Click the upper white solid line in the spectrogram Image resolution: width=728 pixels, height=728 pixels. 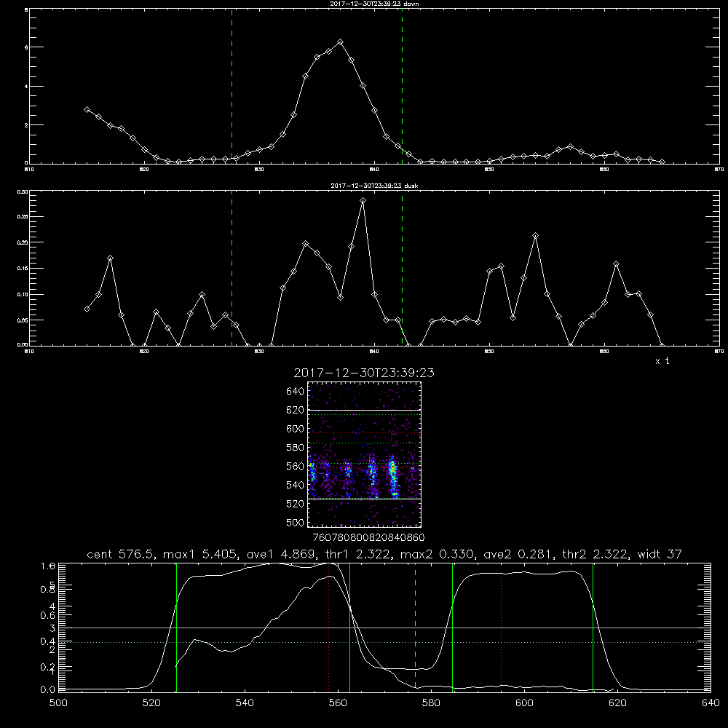[x=364, y=411]
